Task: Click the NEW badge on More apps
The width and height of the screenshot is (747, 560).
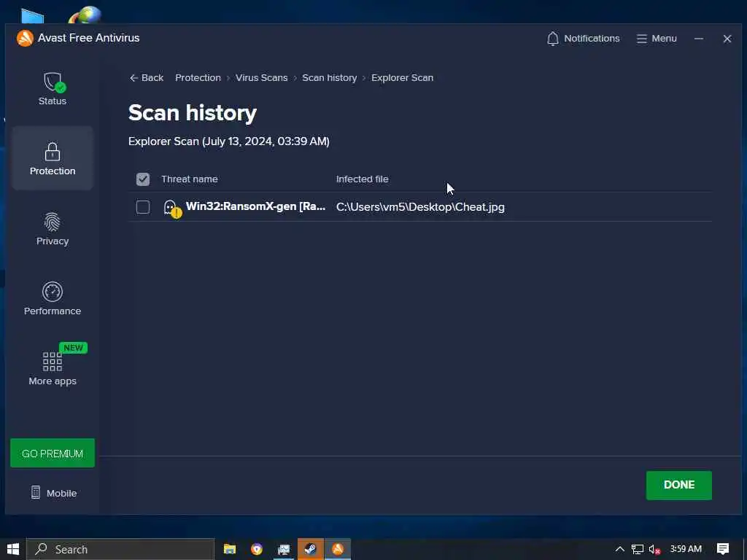Action: point(73,348)
